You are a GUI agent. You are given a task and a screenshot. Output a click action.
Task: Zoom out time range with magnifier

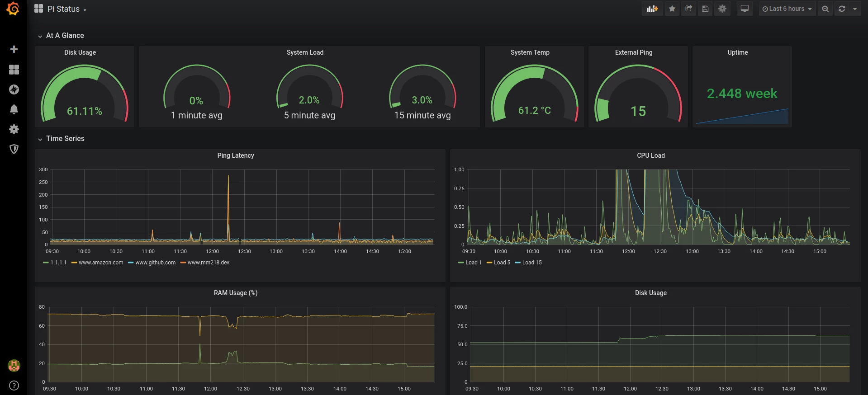pyautogui.click(x=825, y=9)
